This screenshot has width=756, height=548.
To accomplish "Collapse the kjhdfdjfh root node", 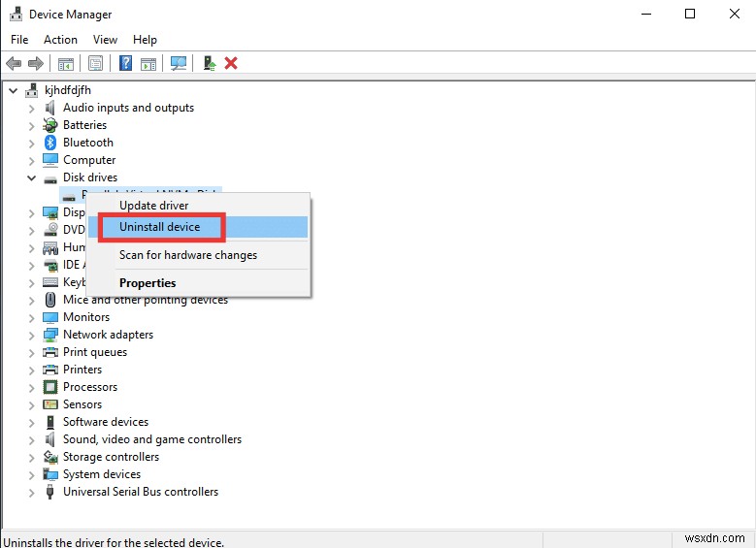I will [x=14, y=90].
